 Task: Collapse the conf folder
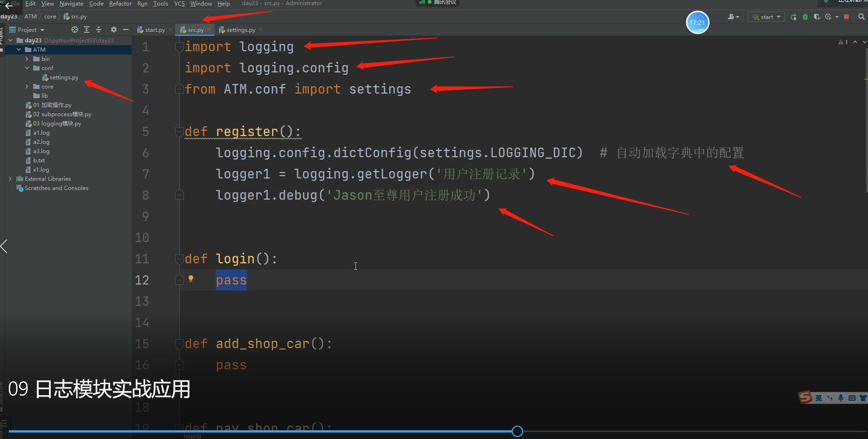coord(27,68)
